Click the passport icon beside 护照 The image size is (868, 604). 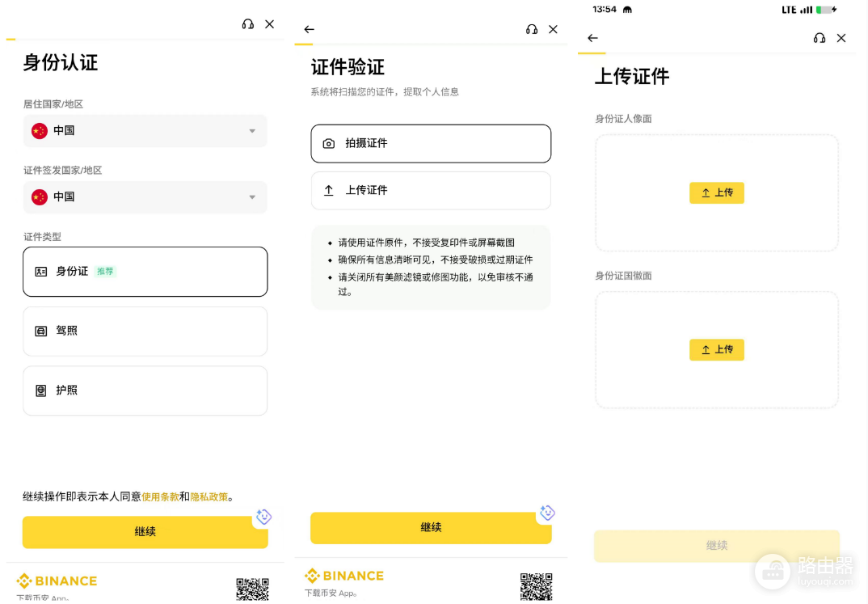[41, 391]
